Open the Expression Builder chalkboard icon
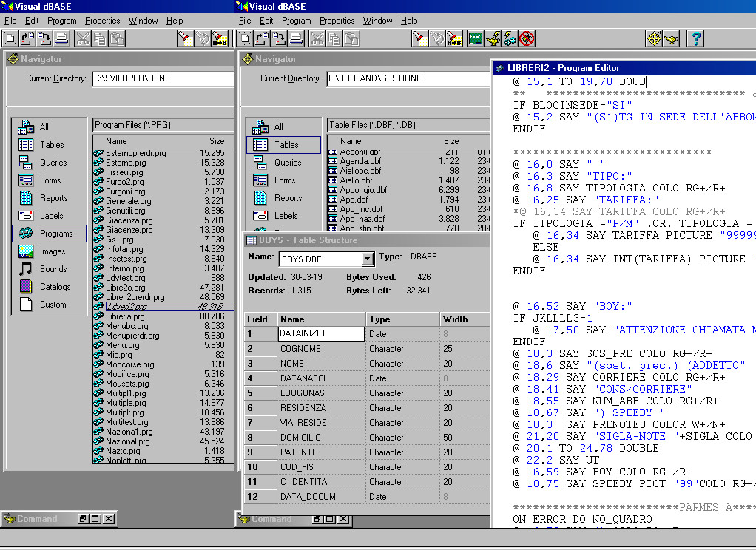 (476, 38)
